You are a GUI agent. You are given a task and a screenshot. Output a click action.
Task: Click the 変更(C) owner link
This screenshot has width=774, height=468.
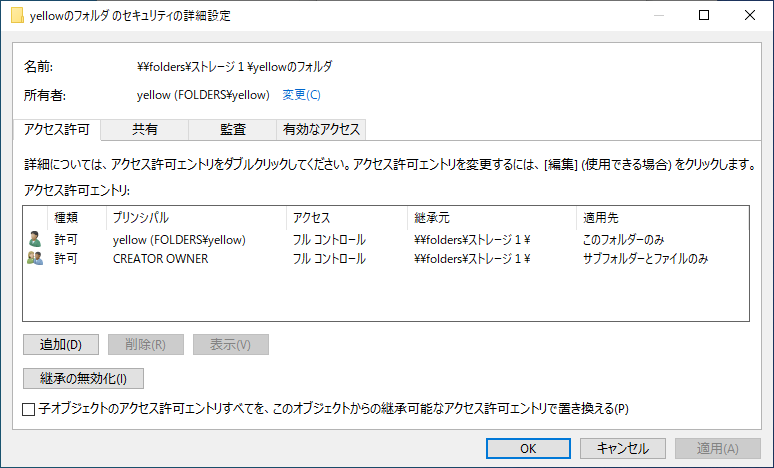pos(301,95)
